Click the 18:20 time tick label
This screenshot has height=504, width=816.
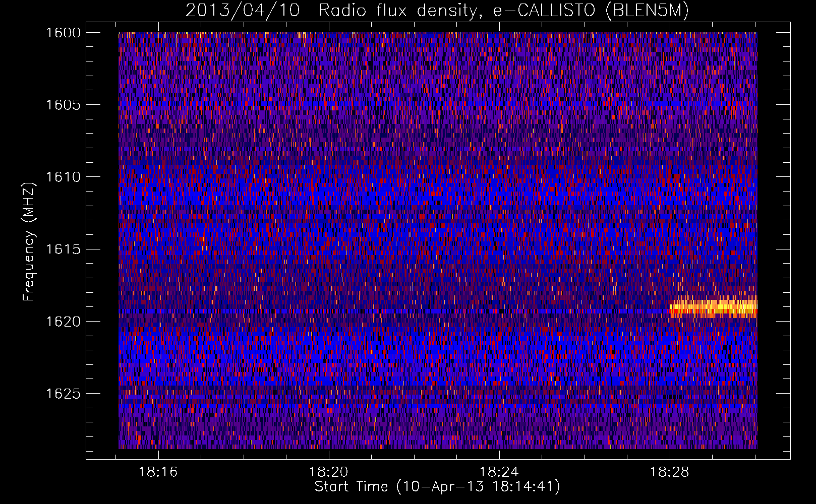tap(329, 472)
